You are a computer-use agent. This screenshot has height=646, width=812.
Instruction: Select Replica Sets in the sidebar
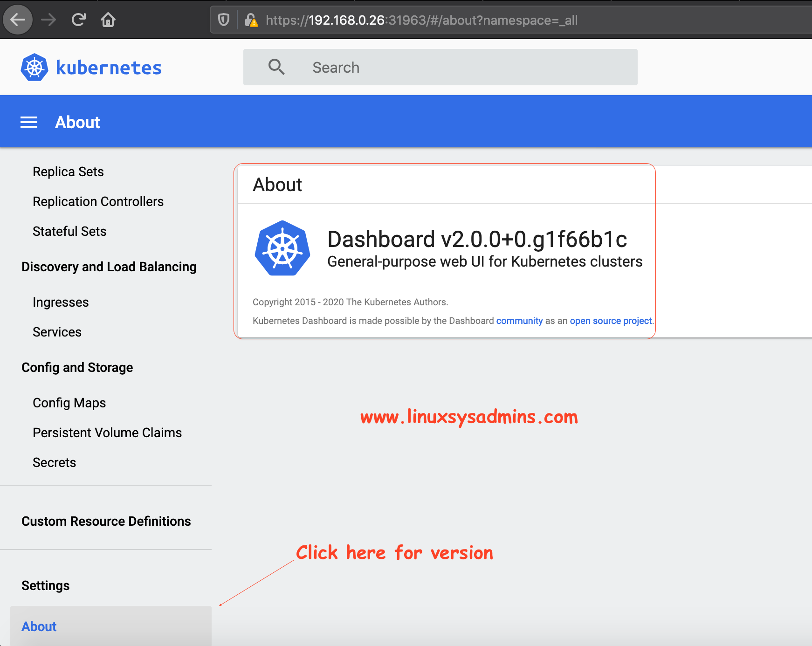[x=68, y=172]
